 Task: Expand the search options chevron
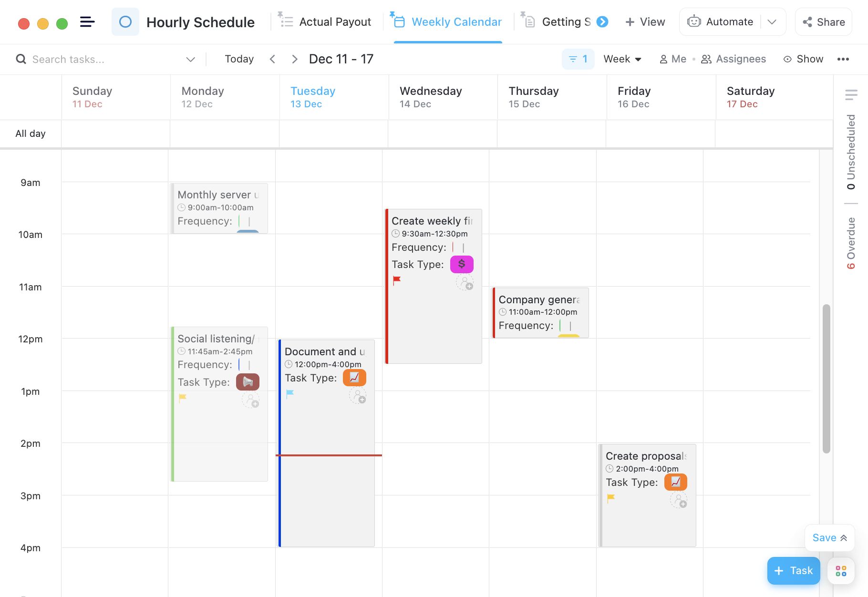point(190,59)
